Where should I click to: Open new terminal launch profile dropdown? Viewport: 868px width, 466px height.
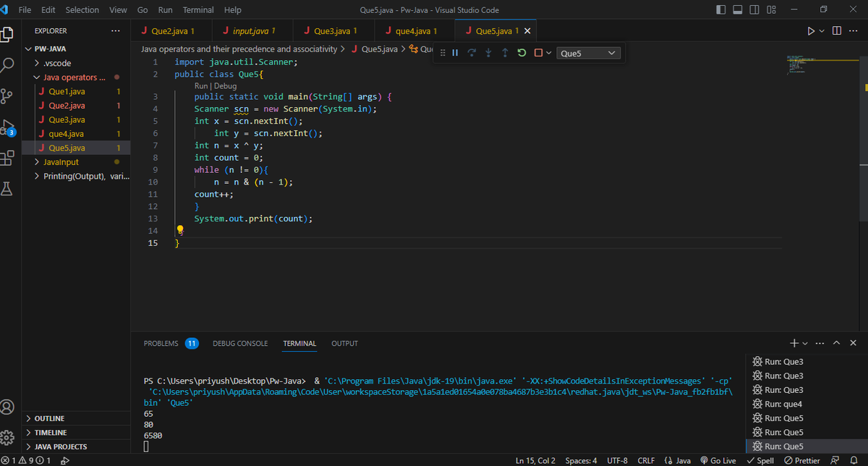(805, 342)
